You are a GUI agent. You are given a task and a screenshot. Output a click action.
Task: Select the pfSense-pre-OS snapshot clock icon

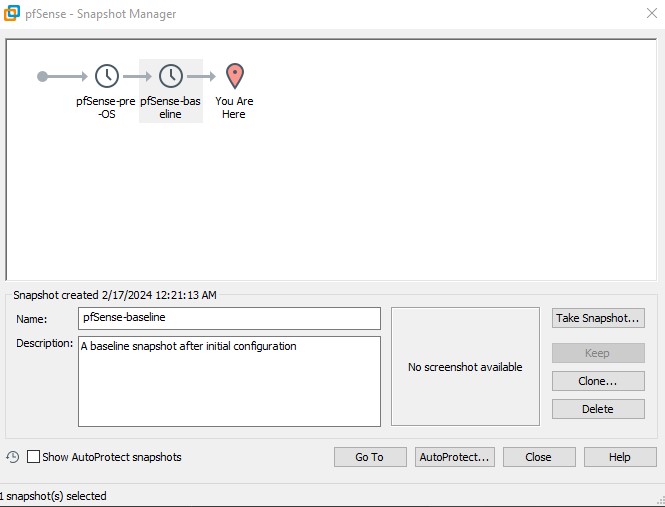[x=107, y=76]
